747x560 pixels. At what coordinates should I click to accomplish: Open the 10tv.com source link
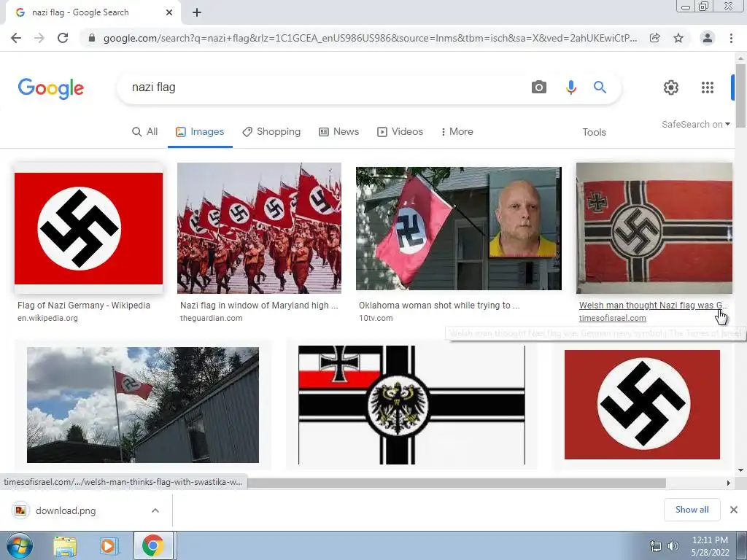pos(376,318)
